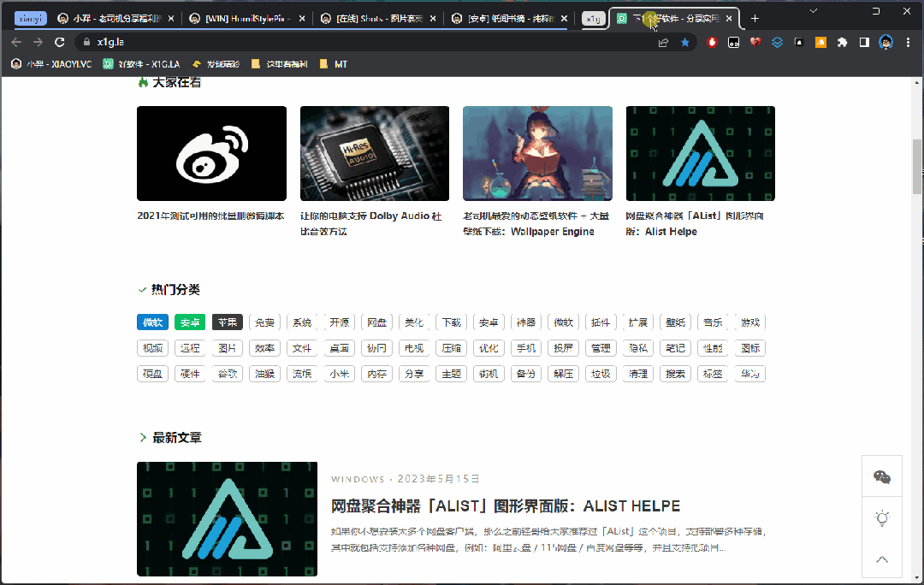
Task: Reload the x1g.la page
Action: [x=60, y=42]
